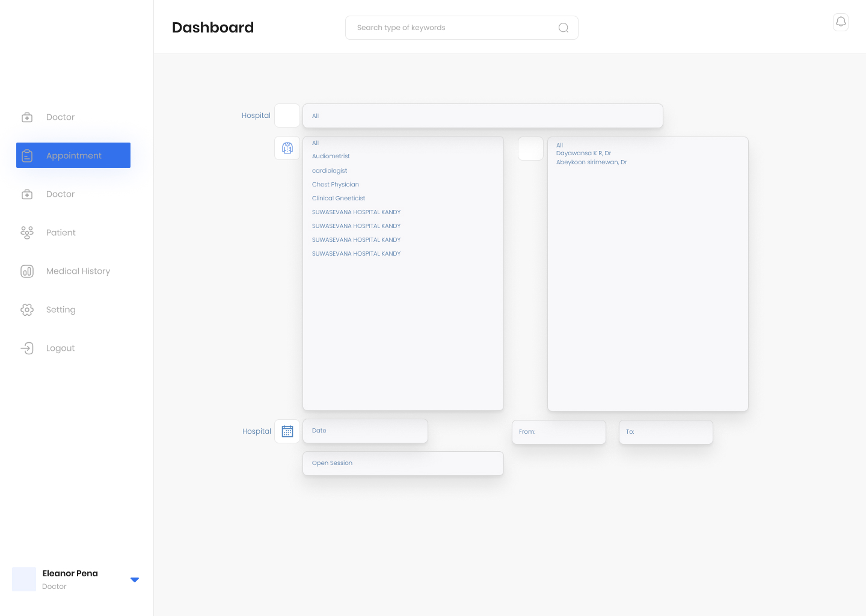Click the Setting gear icon

coord(27,310)
